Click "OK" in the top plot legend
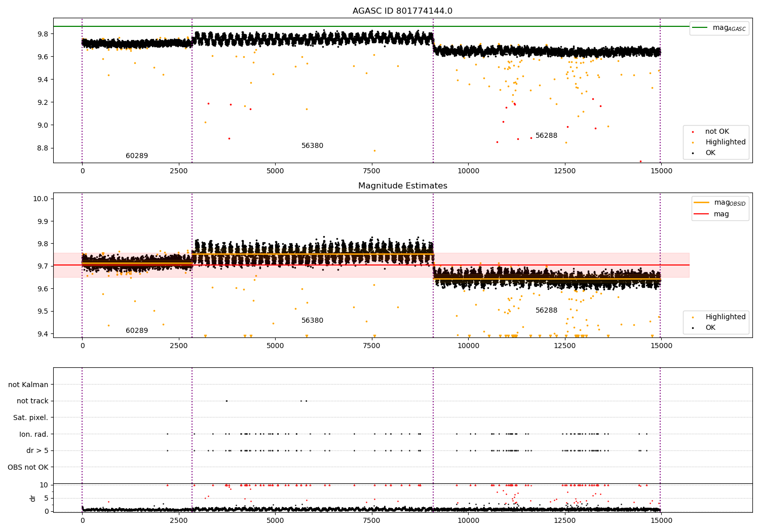 pos(710,153)
